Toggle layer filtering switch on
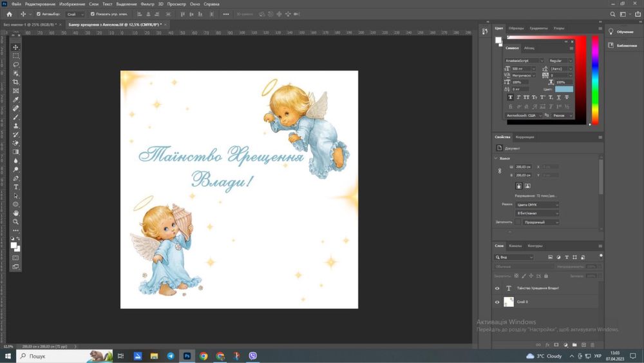This screenshot has width=644, height=363. 601,255
